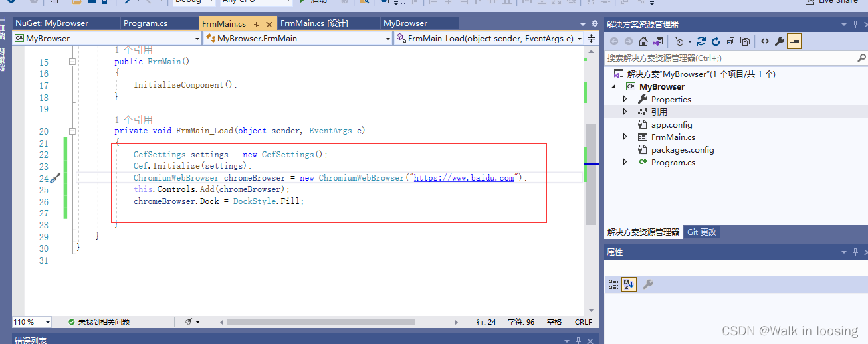Click the 1 个引用 CodeLens above FrmMain constructor

134,50
